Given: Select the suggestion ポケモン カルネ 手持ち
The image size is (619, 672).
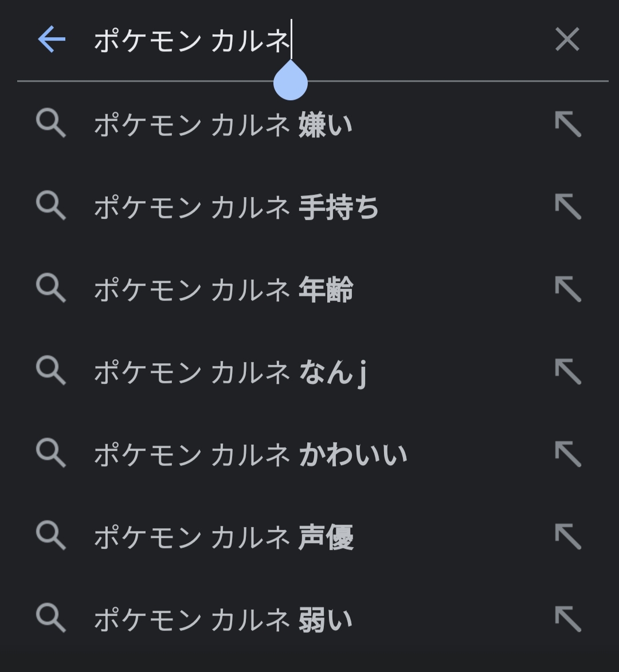Looking at the screenshot, I should [236, 207].
